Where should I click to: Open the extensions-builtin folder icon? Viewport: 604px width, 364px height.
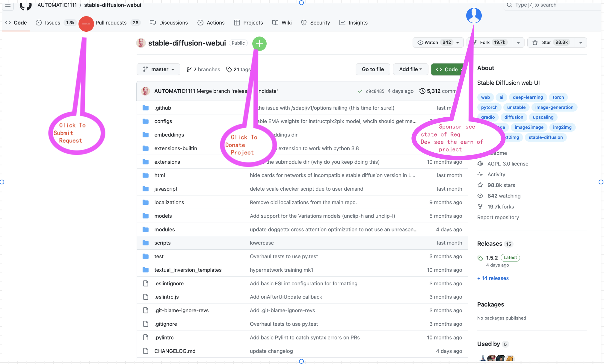tap(146, 148)
